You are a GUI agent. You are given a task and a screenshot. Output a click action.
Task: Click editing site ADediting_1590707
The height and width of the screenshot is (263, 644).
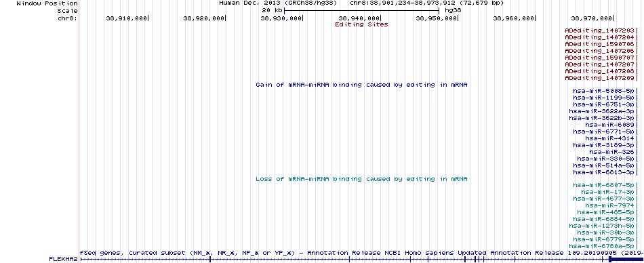pos(600,58)
